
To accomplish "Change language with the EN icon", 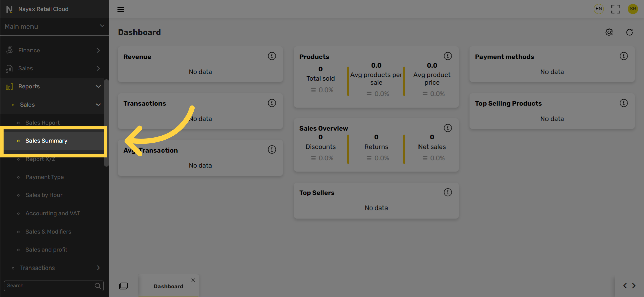I will point(599,9).
